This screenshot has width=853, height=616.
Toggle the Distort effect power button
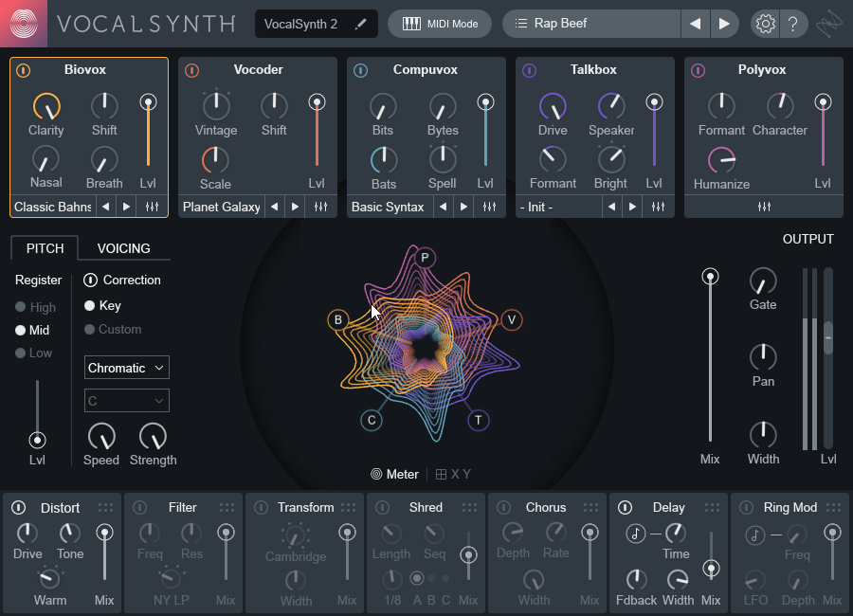(x=19, y=507)
